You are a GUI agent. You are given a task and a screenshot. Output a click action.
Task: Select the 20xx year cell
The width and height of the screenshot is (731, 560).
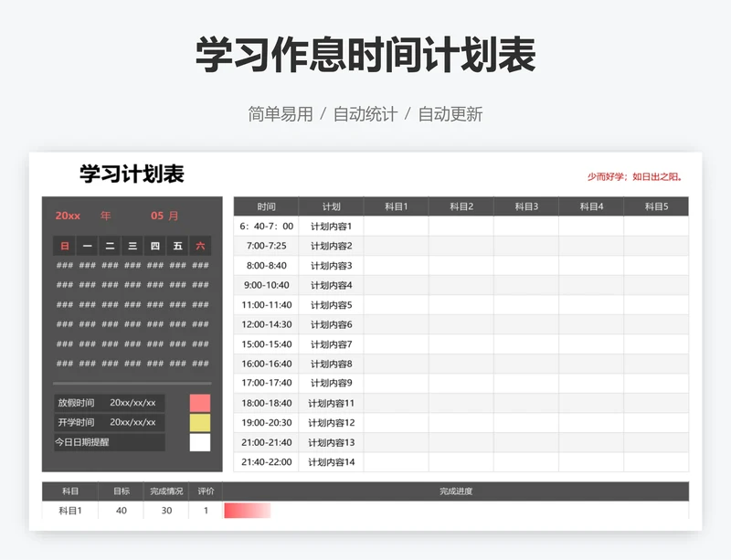(68, 216)
